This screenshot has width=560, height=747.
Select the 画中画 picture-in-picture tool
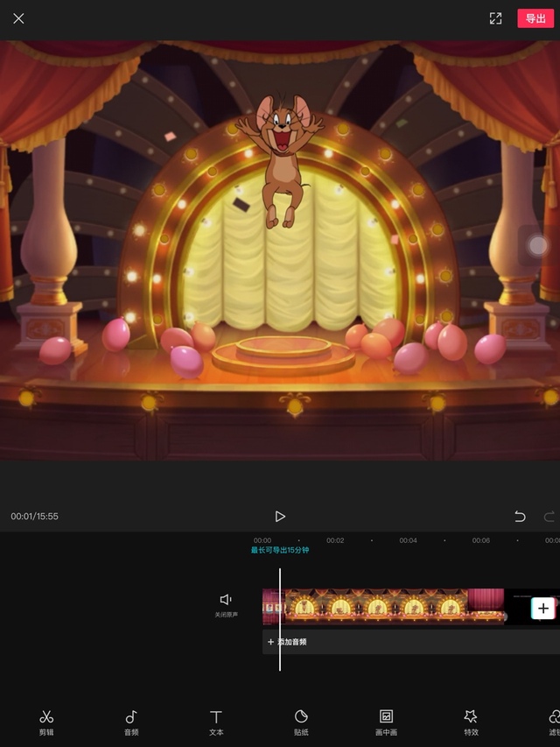pos(386,722)
